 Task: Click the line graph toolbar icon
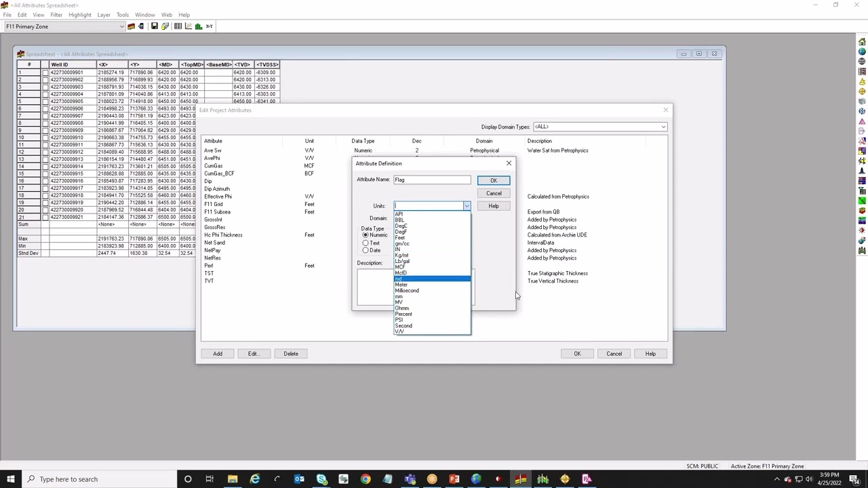[x=188, y=26]
